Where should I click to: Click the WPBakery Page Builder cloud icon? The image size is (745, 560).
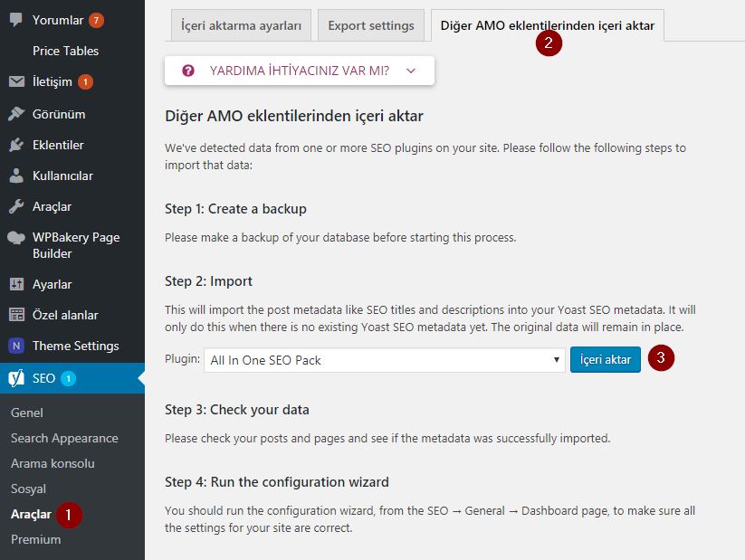(x=16, y=238)
